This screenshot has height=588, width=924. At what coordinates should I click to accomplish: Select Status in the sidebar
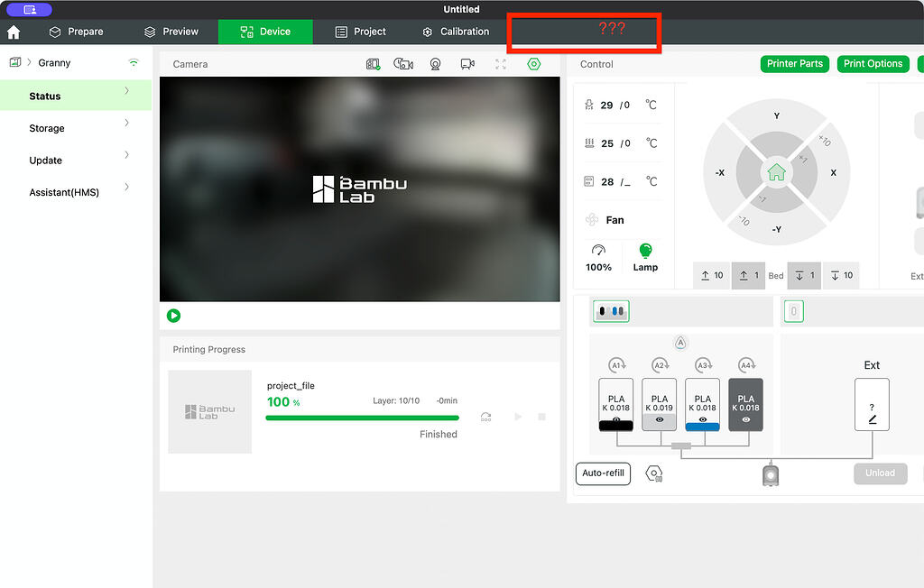point(76,96)
